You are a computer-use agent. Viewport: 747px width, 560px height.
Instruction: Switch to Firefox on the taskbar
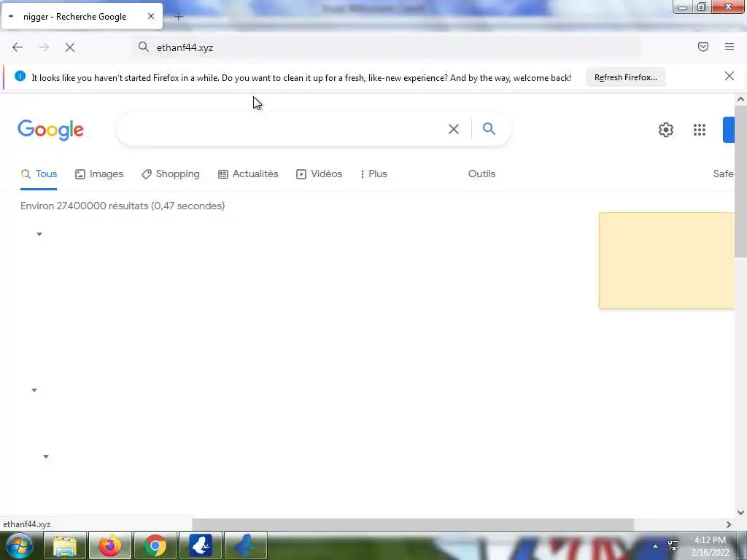(x=110, y=545)
